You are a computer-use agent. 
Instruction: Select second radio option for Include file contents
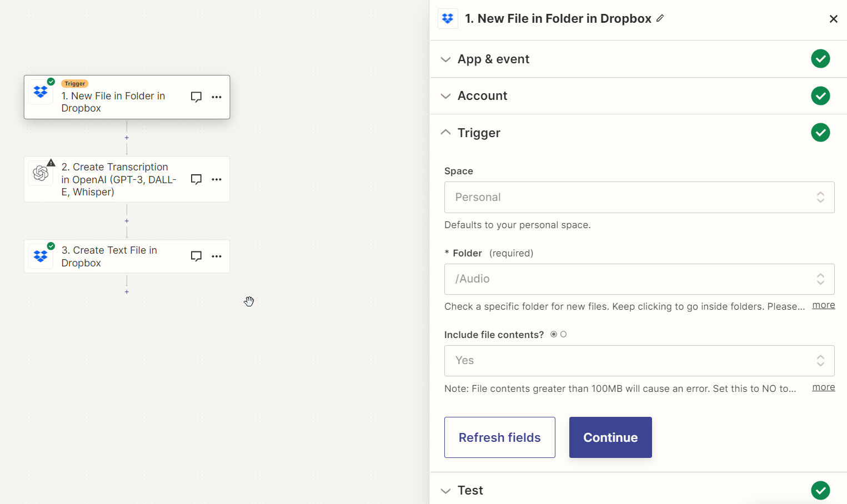pyautogui.click(x=564, y=334)
